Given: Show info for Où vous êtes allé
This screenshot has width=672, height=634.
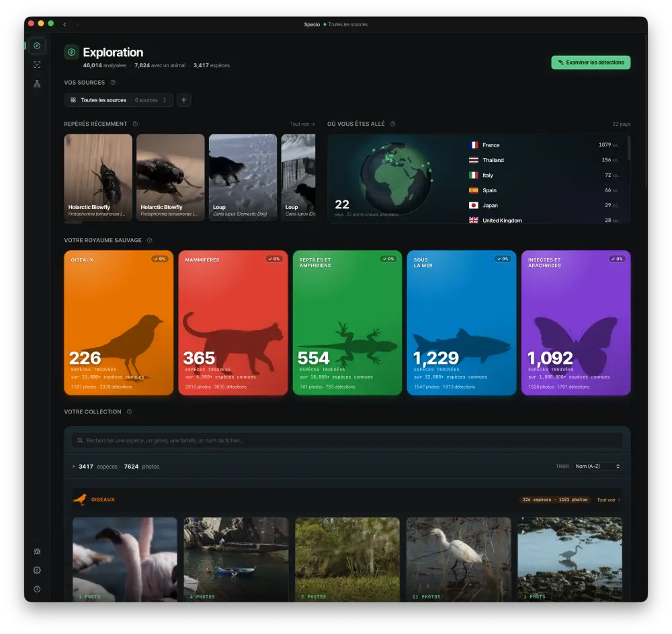Looking at the screenshot, I should coord(392,124).
